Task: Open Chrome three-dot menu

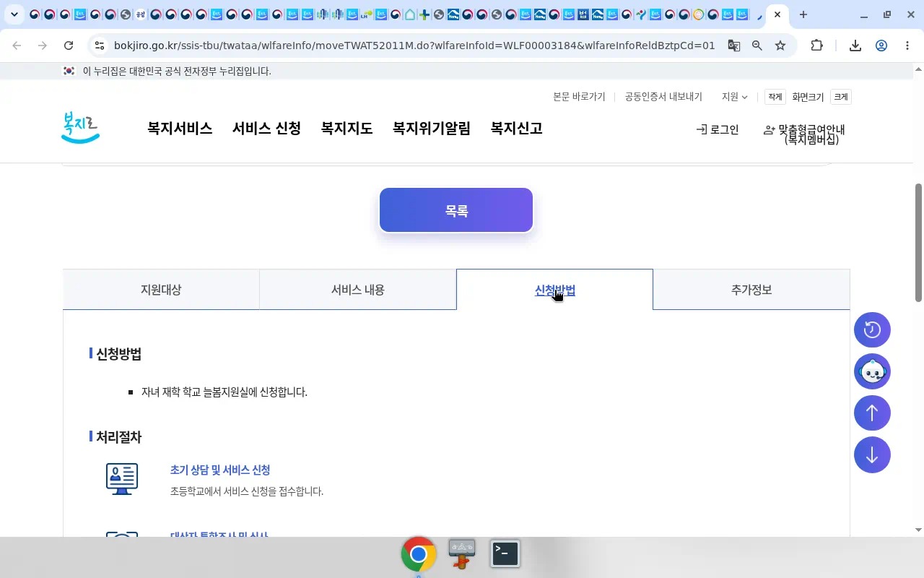Action: 907,46
